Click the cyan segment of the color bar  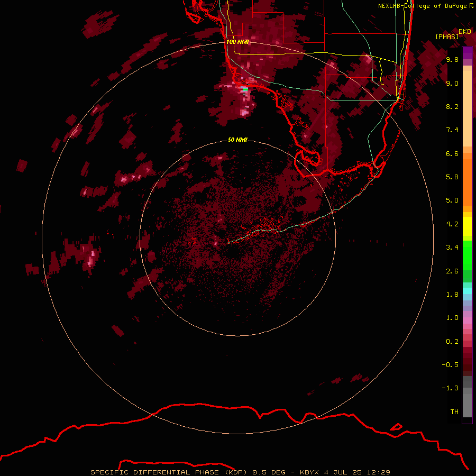coord(467,291)
